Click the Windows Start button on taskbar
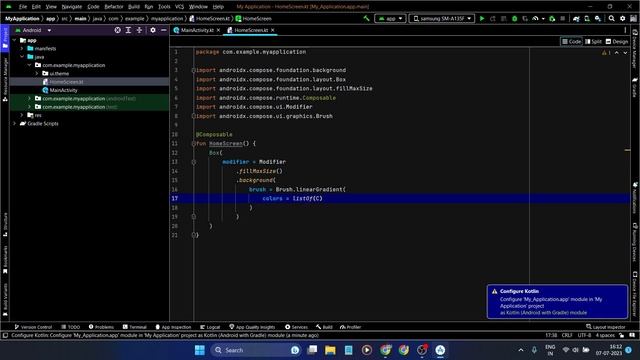Image resolution: width=640 pixels, height=360 pixels. click(200, 350)
